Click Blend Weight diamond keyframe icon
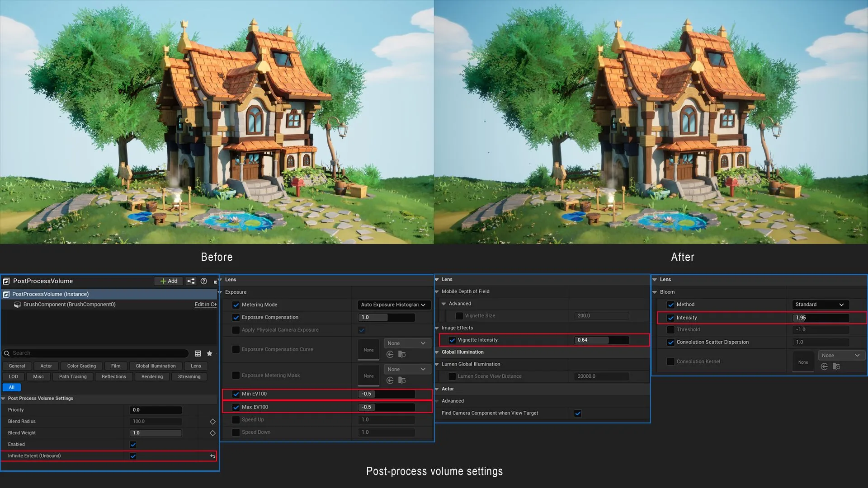The width and height of the screenshot is (868, 488). tap(212, 433)
